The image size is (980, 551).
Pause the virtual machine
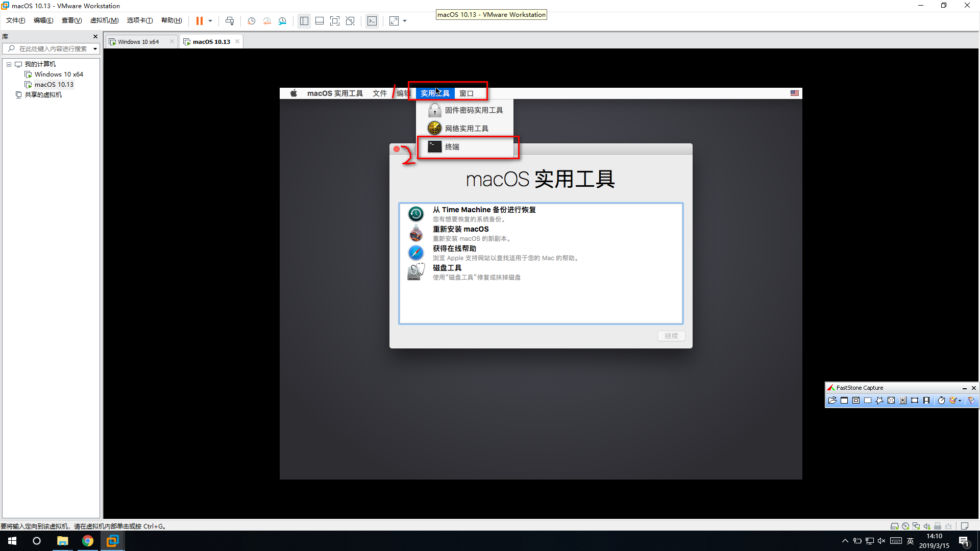click(199, 21)
